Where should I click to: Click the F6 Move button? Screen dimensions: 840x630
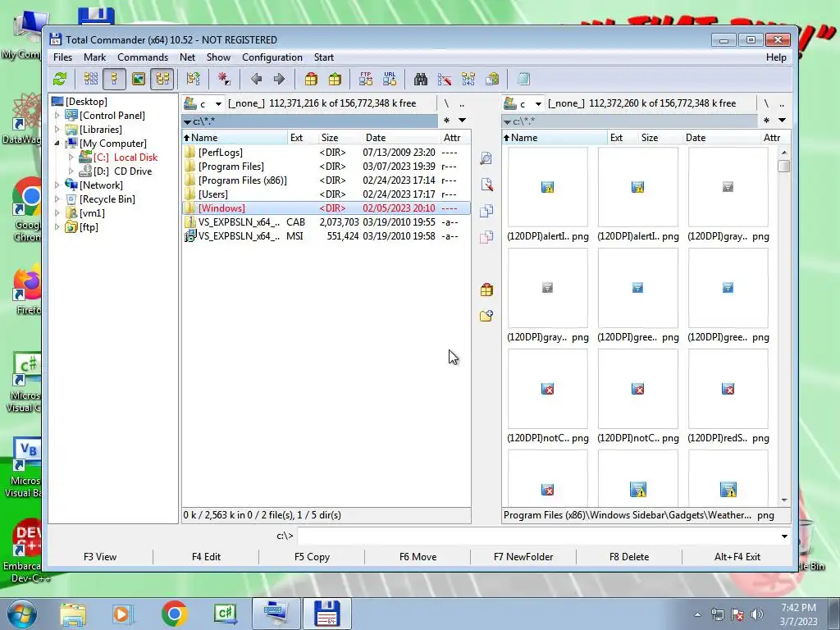(418, 557)
